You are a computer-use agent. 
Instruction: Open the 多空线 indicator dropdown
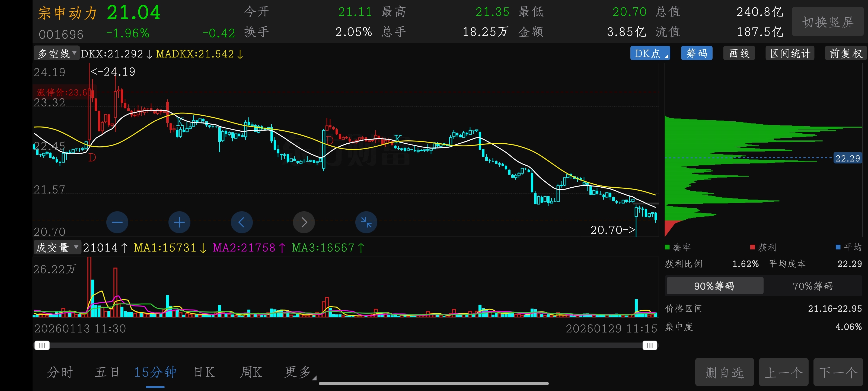click(x=57, y=53)
